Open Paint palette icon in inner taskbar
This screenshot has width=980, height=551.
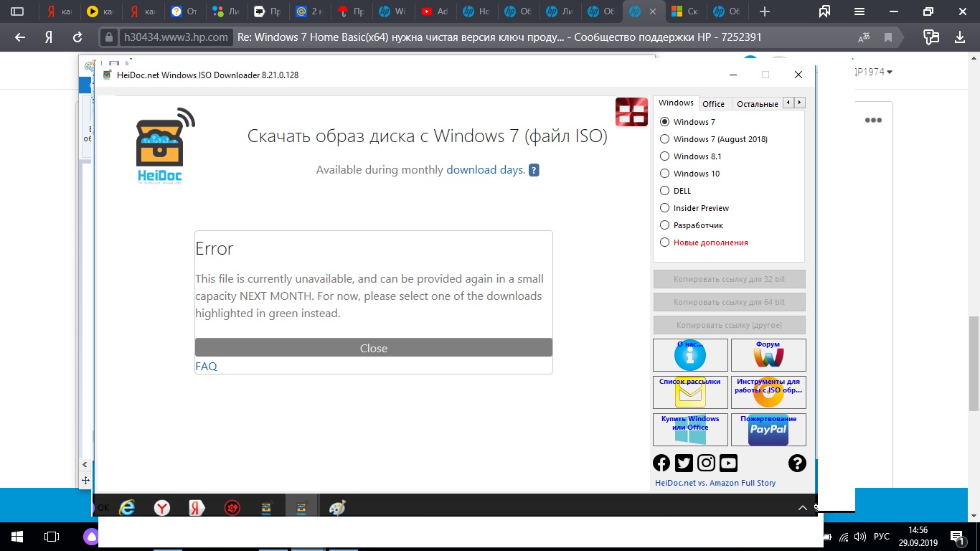pos(337,508)
